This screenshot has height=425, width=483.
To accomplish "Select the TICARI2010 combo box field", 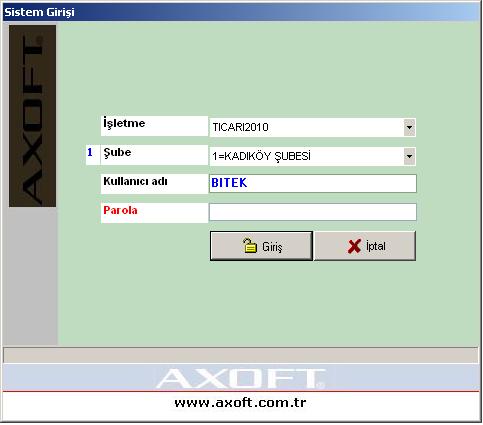I will (312, 127).
